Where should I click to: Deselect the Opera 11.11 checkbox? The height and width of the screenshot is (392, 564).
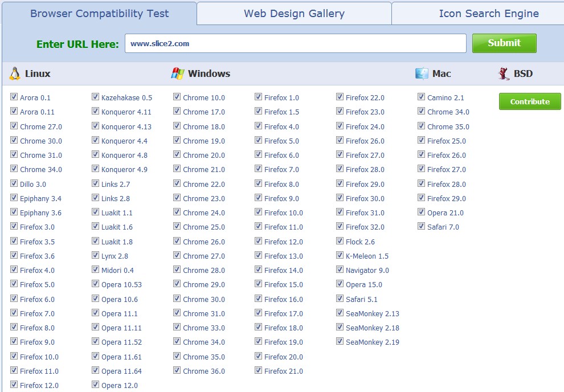click(95, 327)
